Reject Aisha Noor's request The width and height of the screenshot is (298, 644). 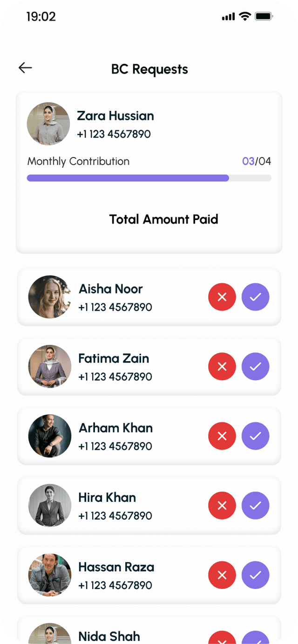222,297
